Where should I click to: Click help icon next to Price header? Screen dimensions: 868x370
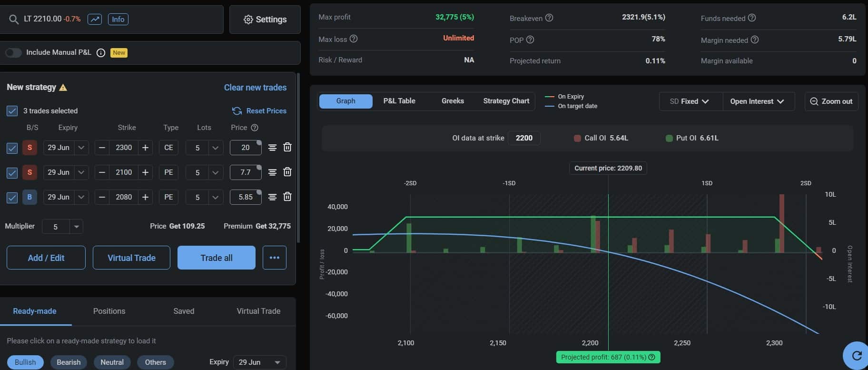point(255,128)
